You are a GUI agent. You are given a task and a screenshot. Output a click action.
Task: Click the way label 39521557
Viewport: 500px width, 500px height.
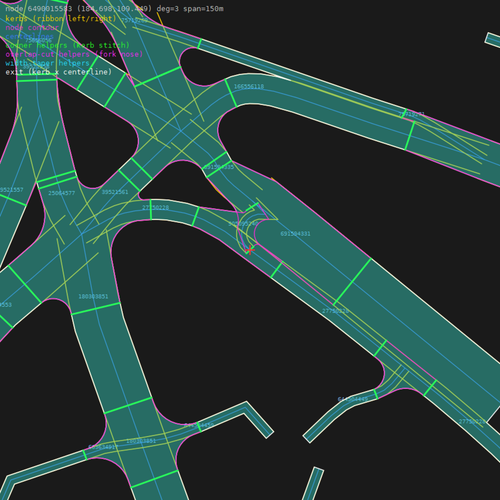(x=11, y=190)
